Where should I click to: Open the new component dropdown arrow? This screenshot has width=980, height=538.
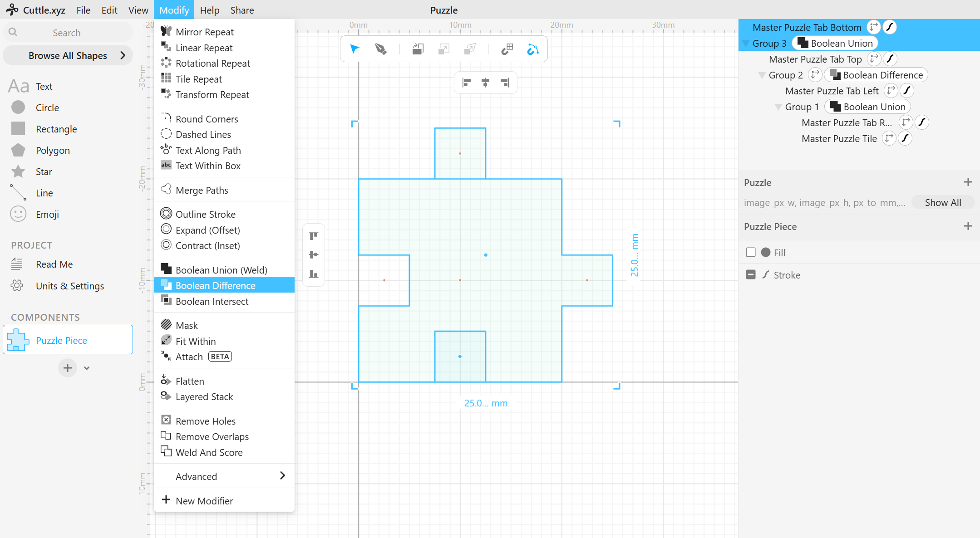click(87, 368)
